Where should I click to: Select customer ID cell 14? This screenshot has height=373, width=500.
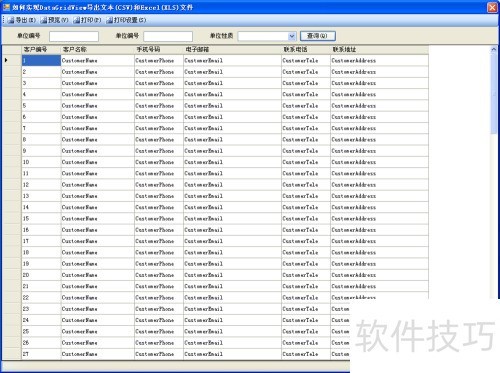[41, 207]
